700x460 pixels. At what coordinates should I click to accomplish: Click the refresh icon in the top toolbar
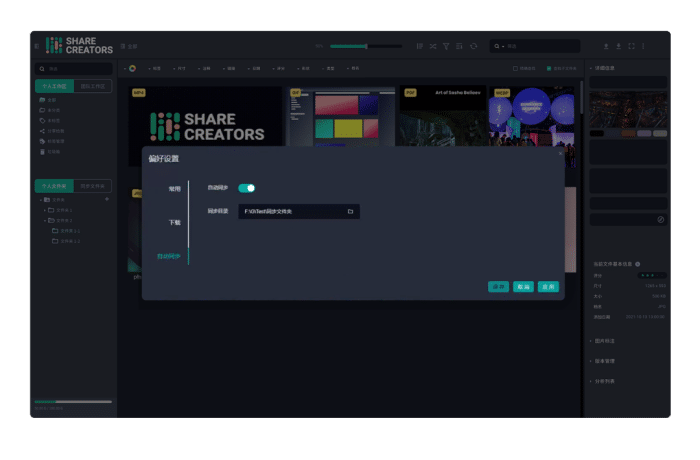coord(474,46)
